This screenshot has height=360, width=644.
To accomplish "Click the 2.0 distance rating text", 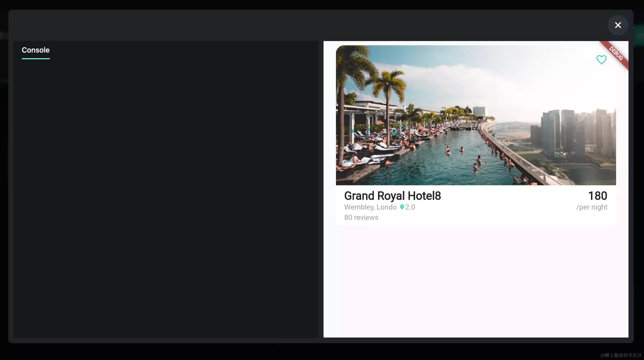I will [x=410, y=207].
